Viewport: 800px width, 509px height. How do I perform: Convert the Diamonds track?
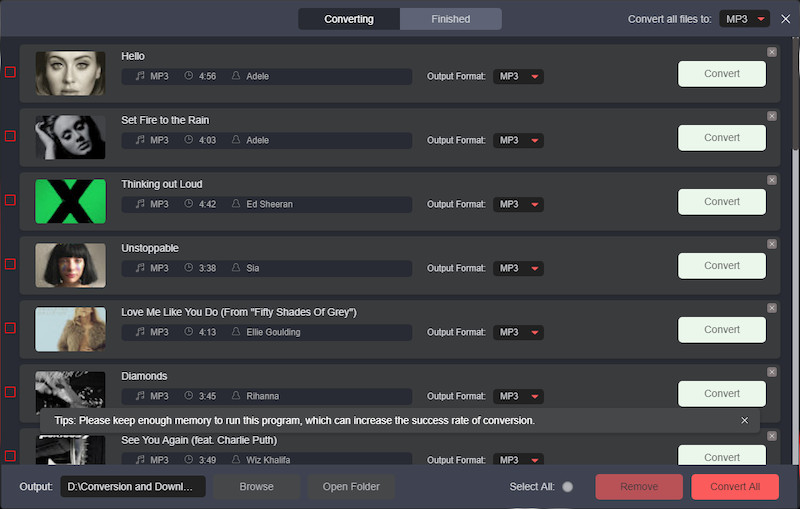click(x=722, y=394)
